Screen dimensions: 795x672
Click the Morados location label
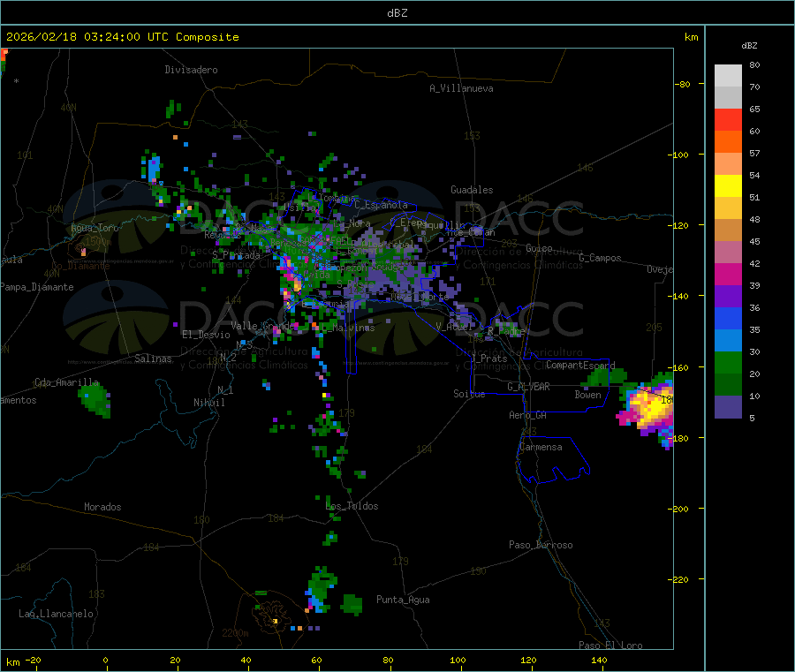[x=102, y=507]
